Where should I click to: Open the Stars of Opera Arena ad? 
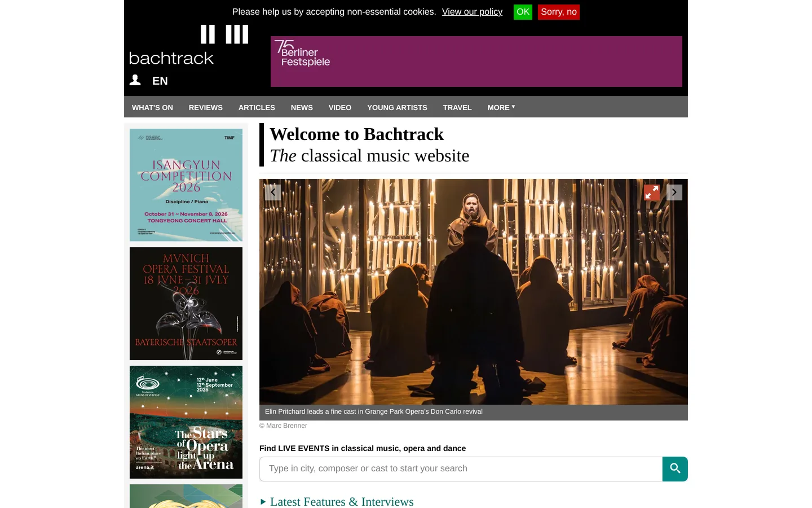click(x=186, y=422)
